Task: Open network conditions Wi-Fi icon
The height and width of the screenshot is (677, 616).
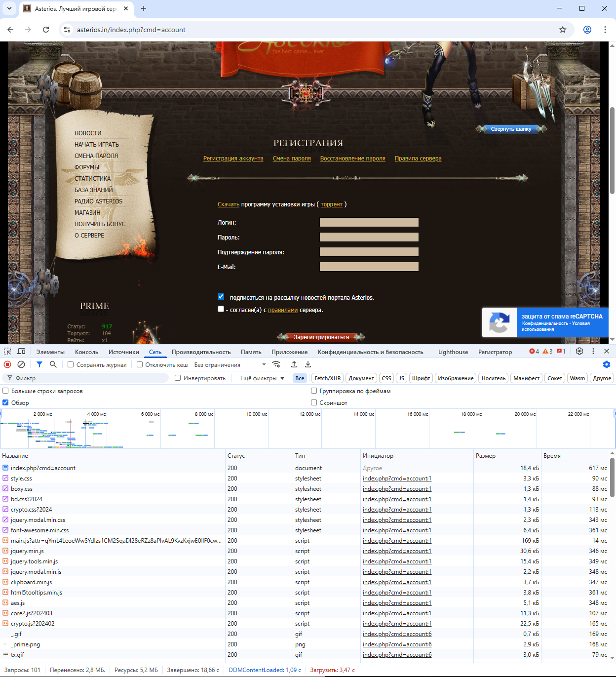Action: [276, 364]
